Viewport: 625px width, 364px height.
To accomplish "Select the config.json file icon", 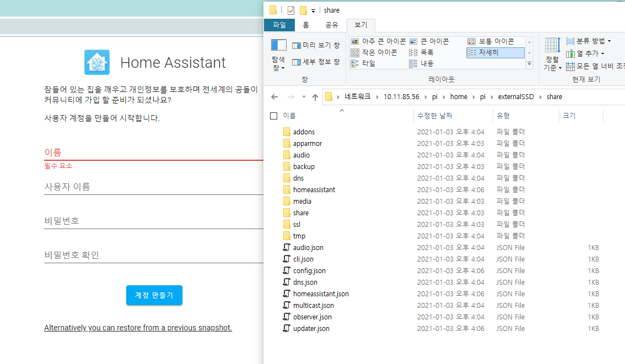I will [287, 270].
